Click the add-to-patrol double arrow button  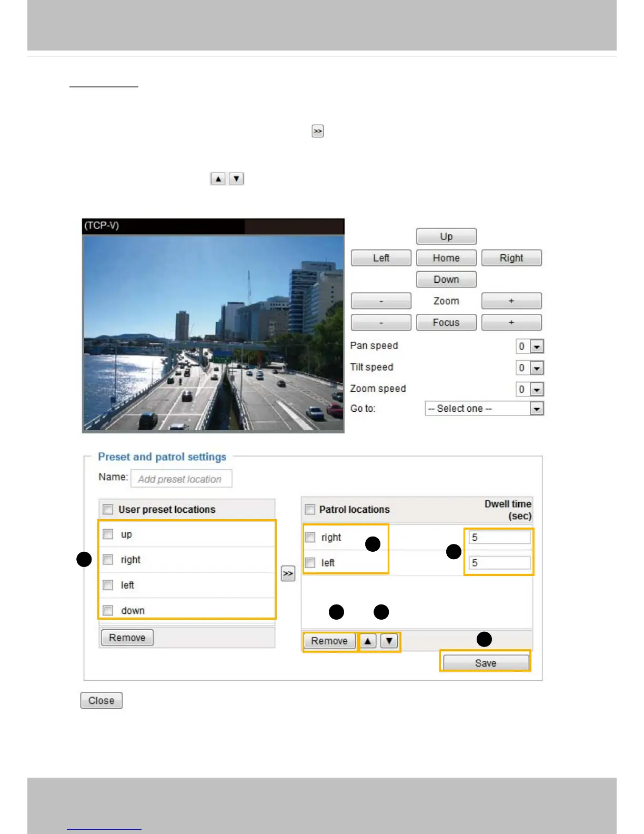pos(288,573)
